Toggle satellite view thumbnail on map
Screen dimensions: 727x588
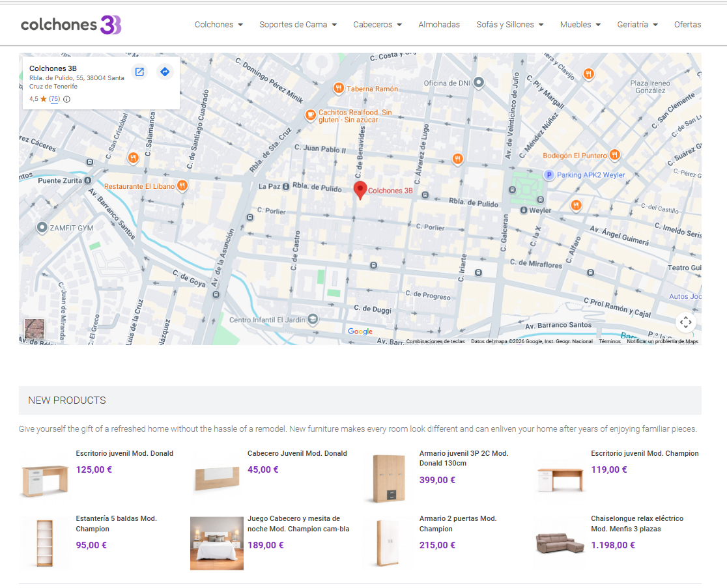35,328
